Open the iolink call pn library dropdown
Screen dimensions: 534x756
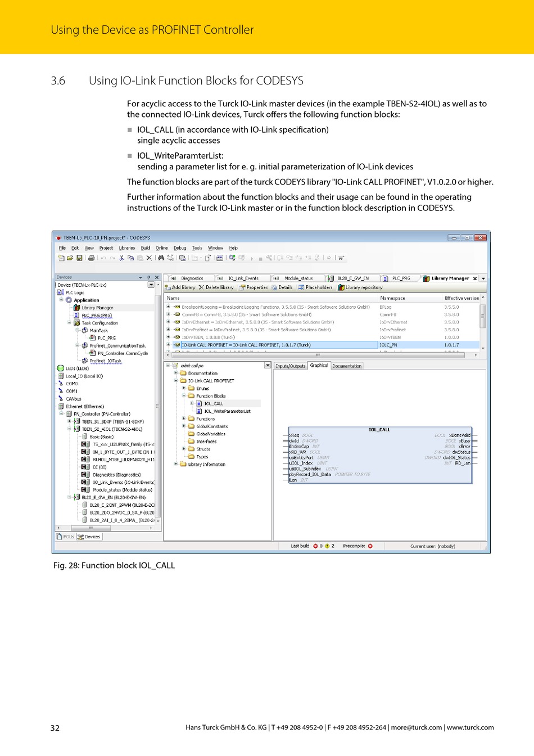click(x=268, y=366)
